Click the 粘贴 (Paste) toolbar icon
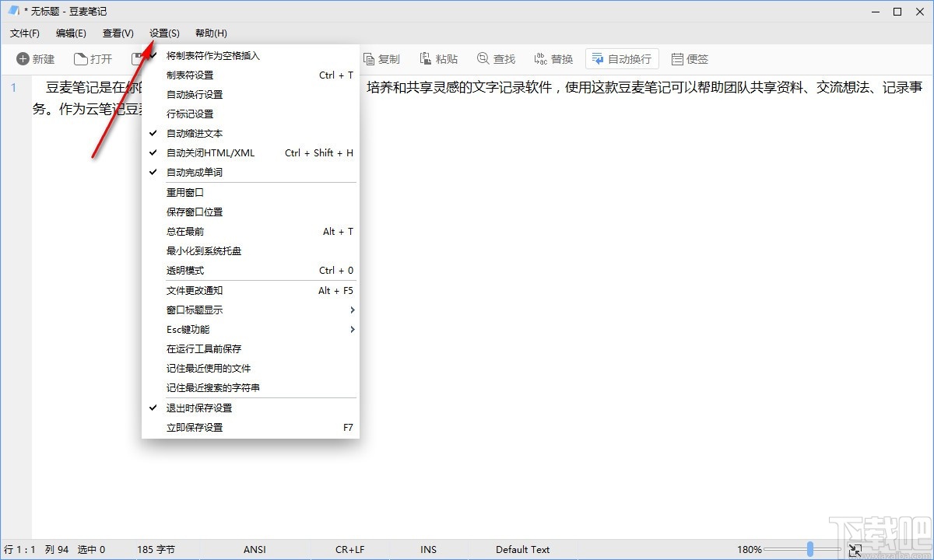Viewport: 934px width, 560px height. coord(438,58)
